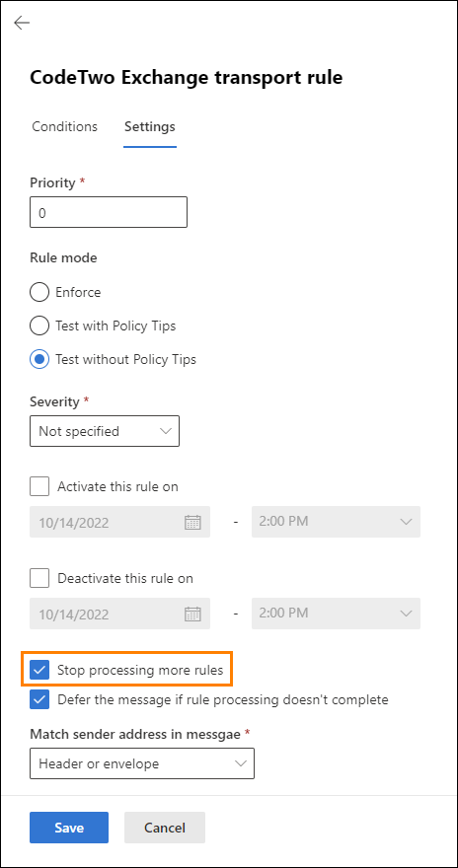This screenshot has width=458, height=868.
Task: Select the Enforce rule mode
Action: [39, 292]
